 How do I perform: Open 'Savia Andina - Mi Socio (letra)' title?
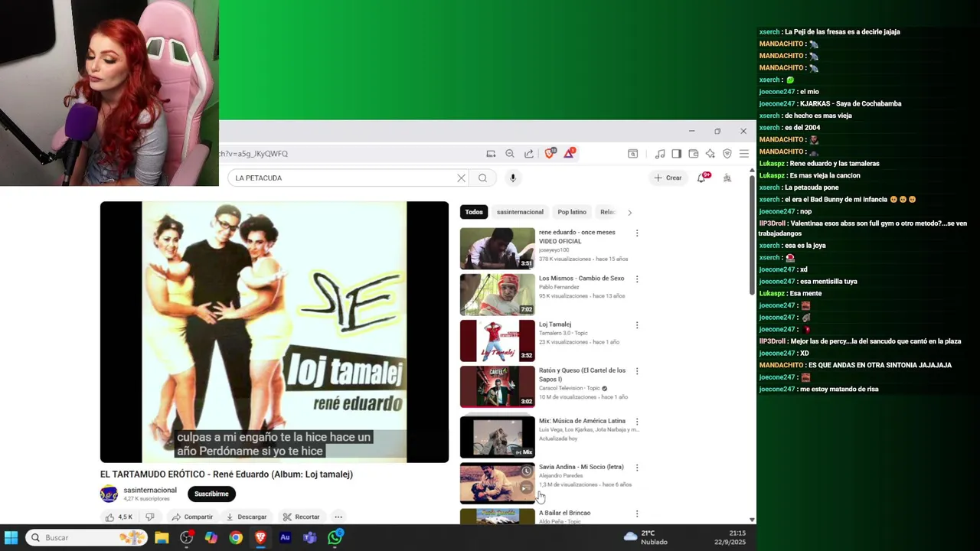(581, 467)
